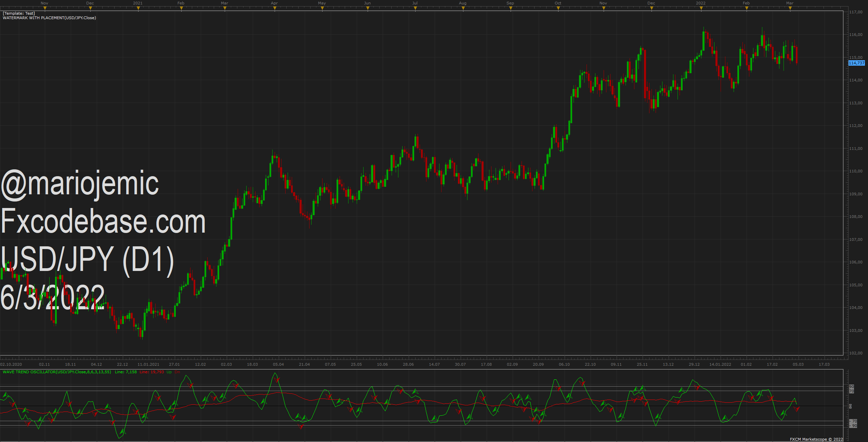Click the FXCM Marketscope © 2022 text
Viewport: 868px width, 442px height.
point(816,439)
